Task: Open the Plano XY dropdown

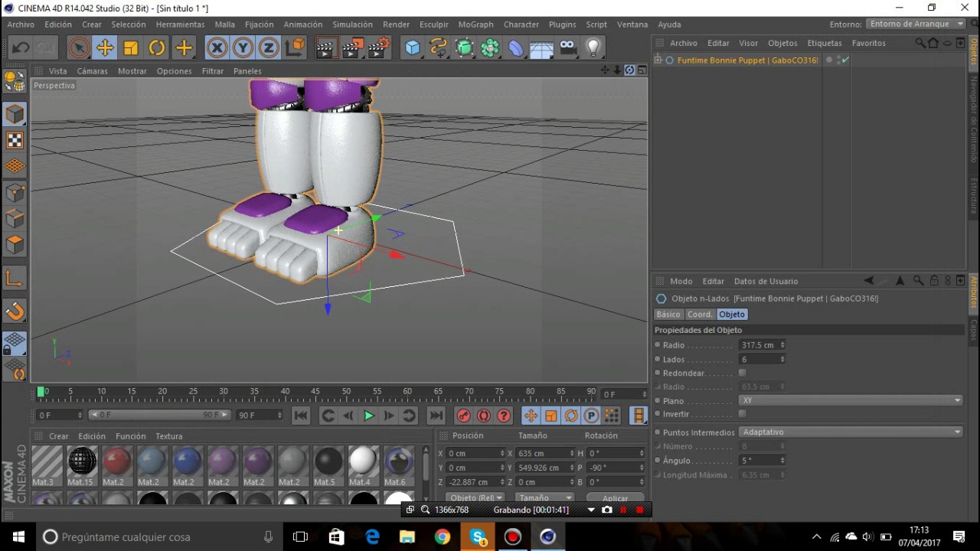Action: (851, 400)
